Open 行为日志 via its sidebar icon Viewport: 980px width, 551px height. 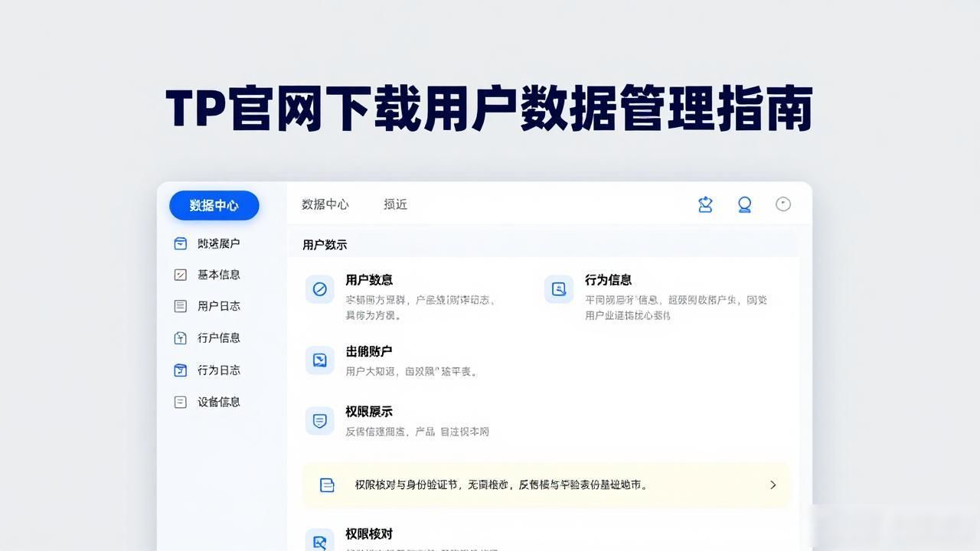tap(181, 370)
